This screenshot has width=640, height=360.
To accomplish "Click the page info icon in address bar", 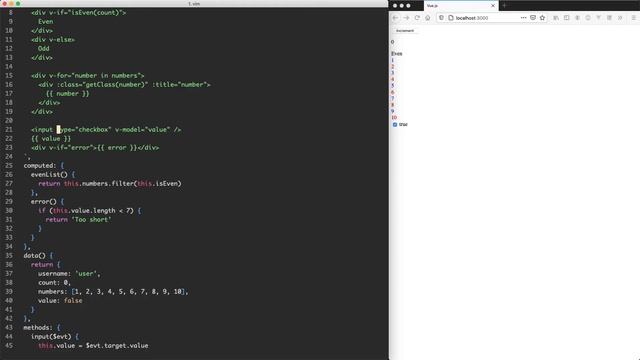I will point(451,18).
